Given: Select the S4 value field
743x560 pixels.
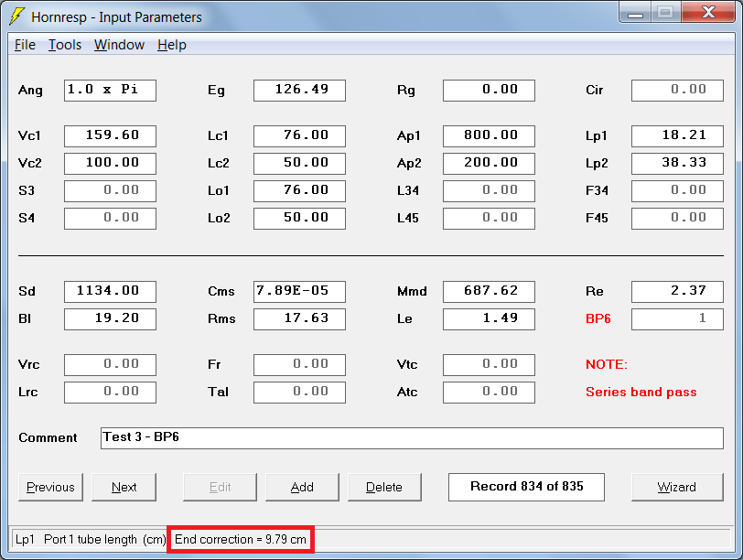Looking at the screenshot, I should [110, 219].
